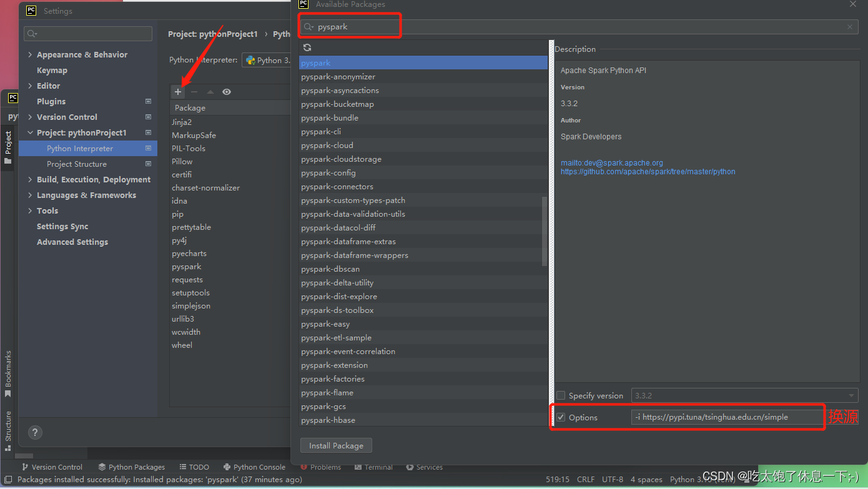
Task: Open the Services bottom tab
Action: click(x=425, y=467)
